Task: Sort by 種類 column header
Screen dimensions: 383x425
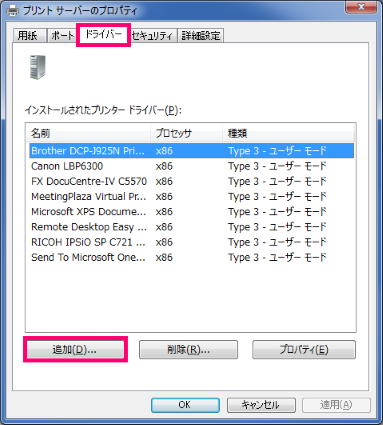Action: tap(288, 133)
